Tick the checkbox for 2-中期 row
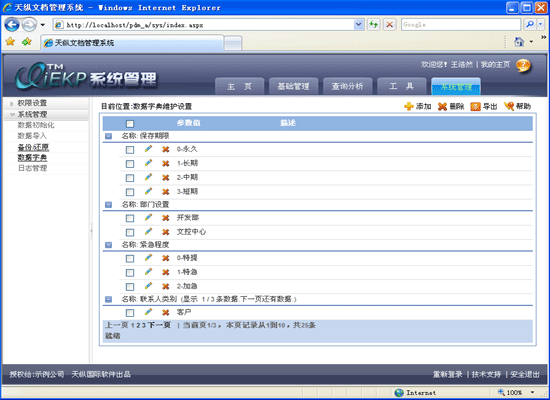The height and width of the screenshot is (400, 550). pyautogui.click(x=130, y=178)
